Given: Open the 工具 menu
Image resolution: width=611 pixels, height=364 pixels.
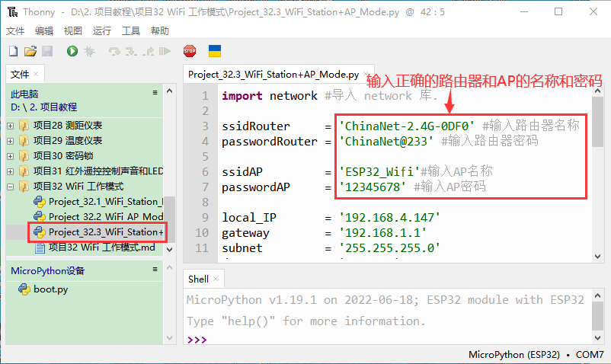Looking at the screenshot, I should tap(131, 30).
